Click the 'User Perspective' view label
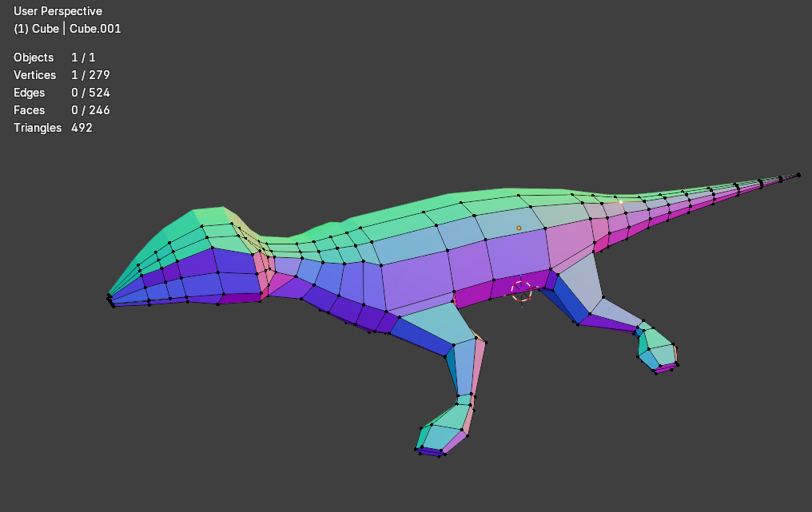 pyautogui.click(x=58, y=11)
